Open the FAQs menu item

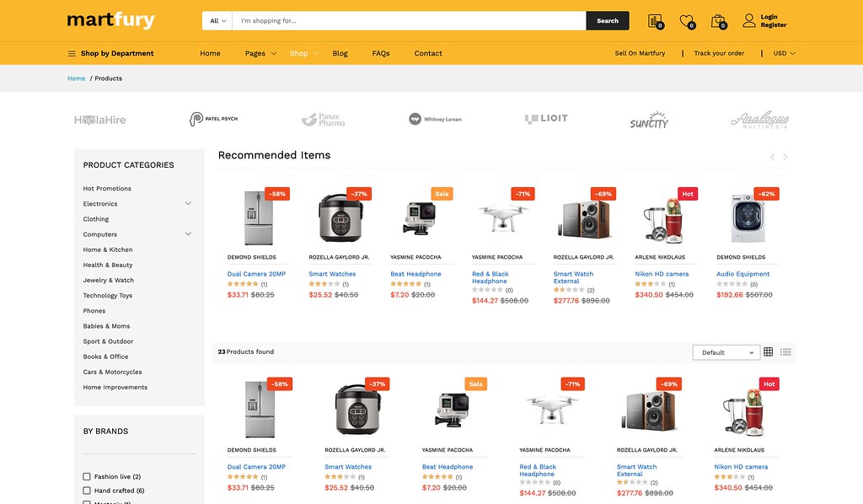[381, 53]
